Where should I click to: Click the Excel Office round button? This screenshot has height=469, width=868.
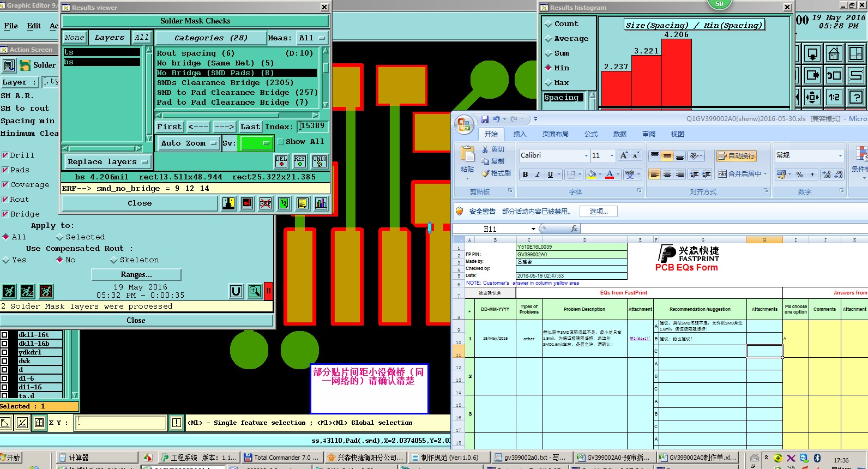pos(464,124)
